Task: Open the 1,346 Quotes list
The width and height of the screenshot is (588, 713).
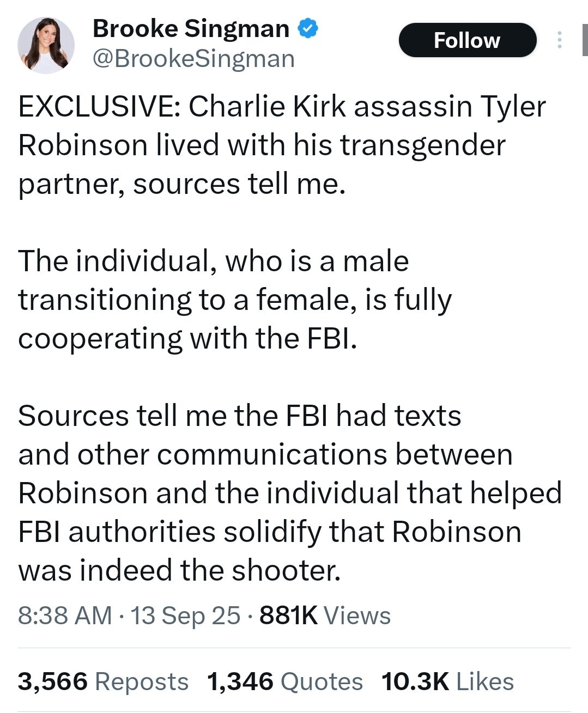Action: click(284, 681)
